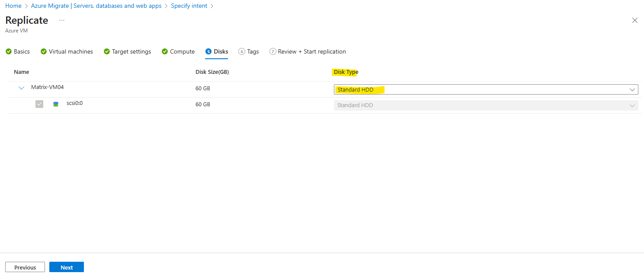Switch to the Virtual machines tab
Viewport: 644px width, 276px height.
coord(67,51)
